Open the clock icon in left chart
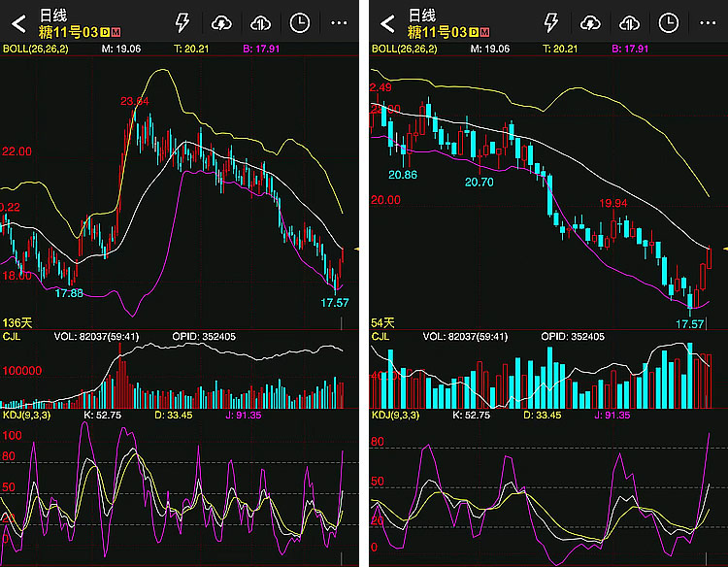 pyautogui.click(x=300, y=22)
